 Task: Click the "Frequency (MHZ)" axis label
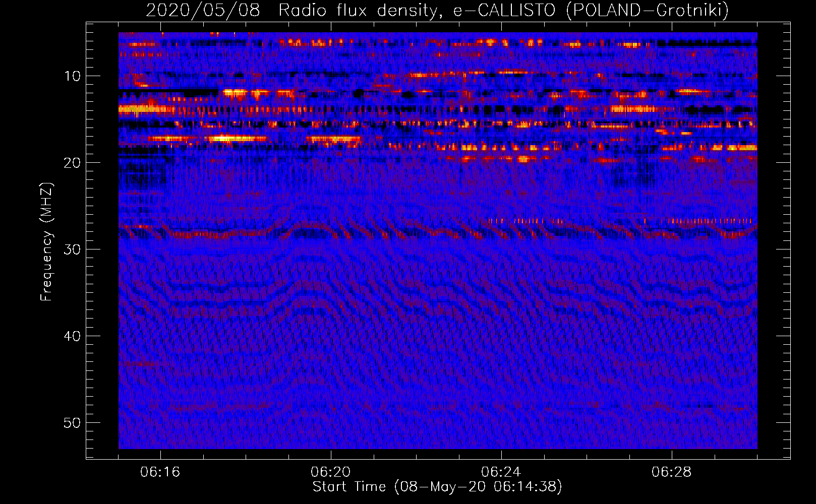click(46, 242)
